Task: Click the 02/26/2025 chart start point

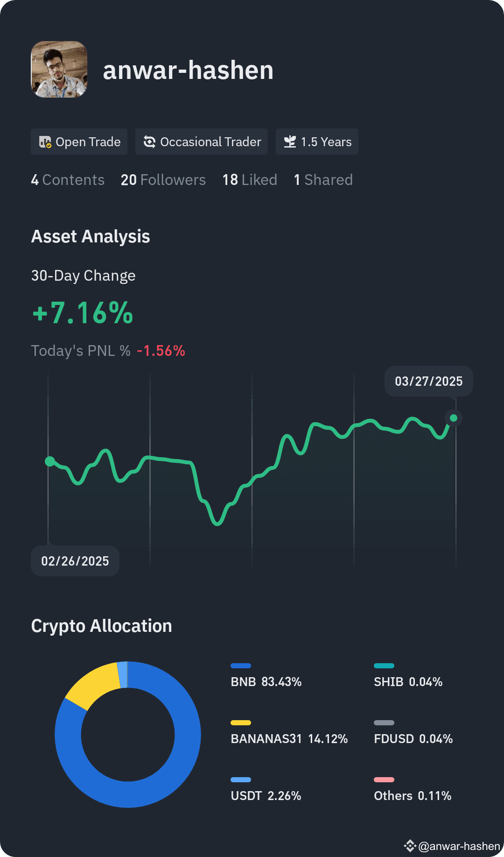Action: pyautogui.click(x=49, y=461)
